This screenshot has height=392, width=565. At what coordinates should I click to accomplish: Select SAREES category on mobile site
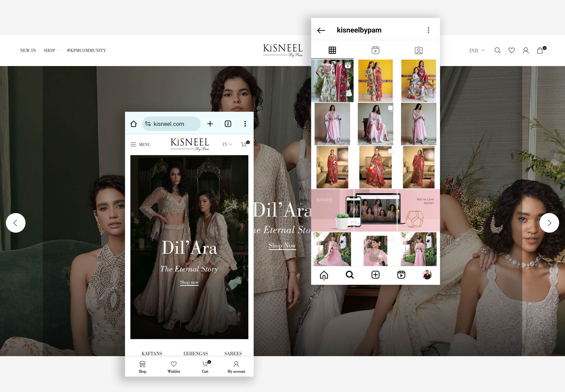233,354
